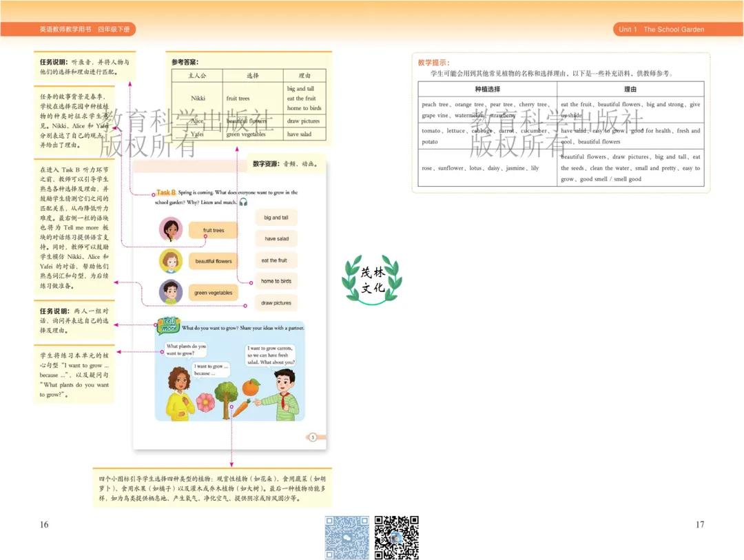Select the boy's avatar beside green vegetables
This screenshot has height=560, width=744.
coord(171,292)
